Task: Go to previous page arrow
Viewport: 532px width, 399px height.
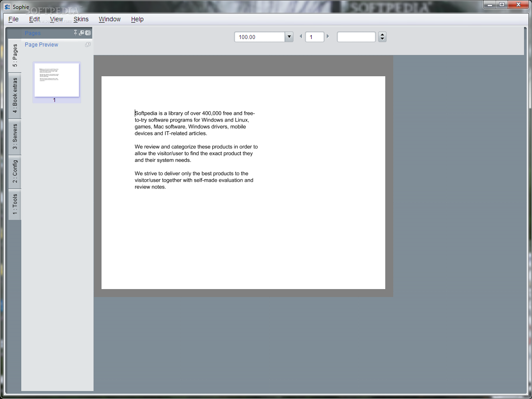Action: coord(301,37)
